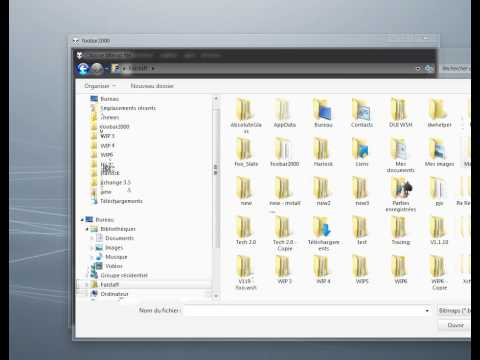This screenshot has width=480, height=360.
Task: Select the WIP6 - Copie folder
Action: tap(439, 272)
